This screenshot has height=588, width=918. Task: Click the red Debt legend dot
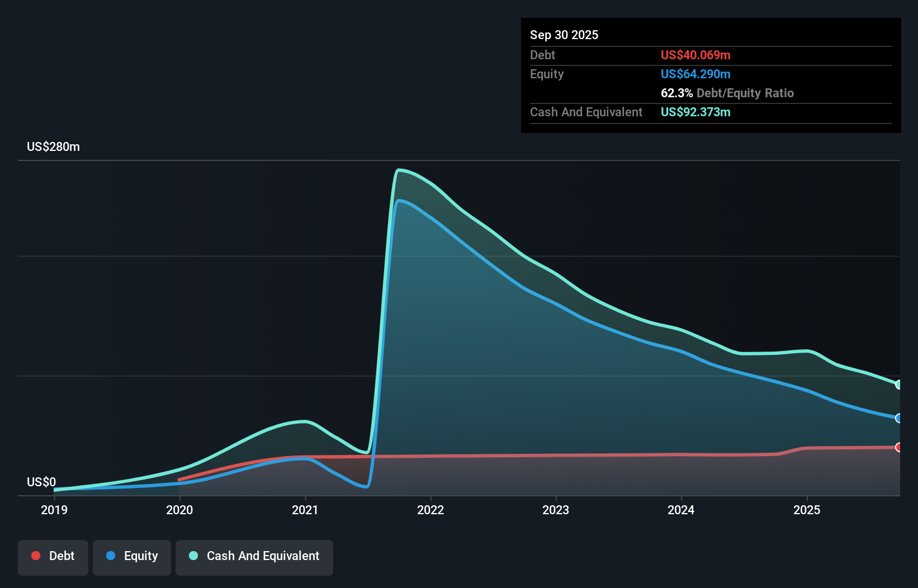pyautogui.click(x=35, y=556)
